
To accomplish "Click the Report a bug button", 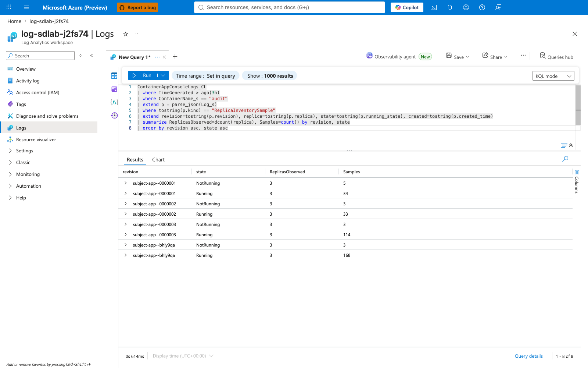I will click(137, 7).
